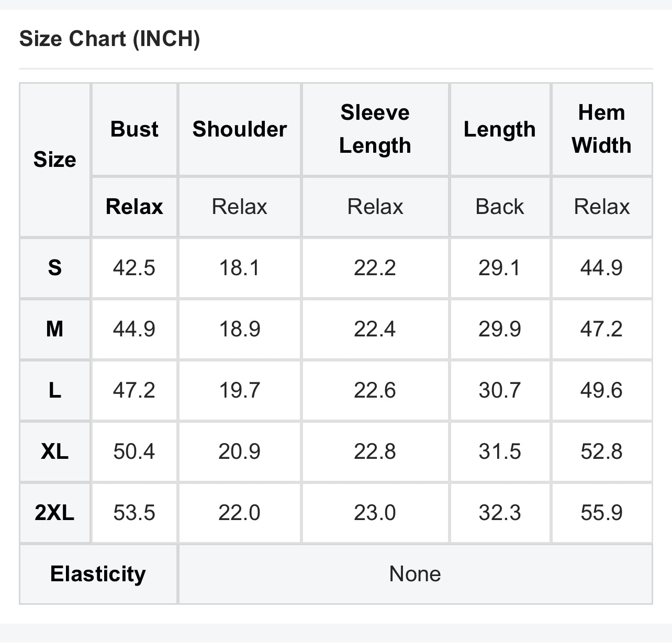Click the Shoulder column header

(x=240, y=129)
